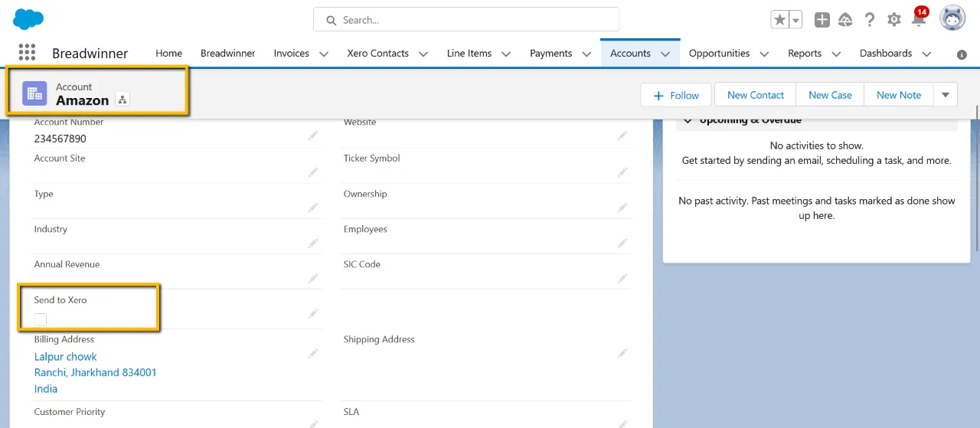Edit the Employees field pencil
Viewport: 980px width, 428px height.
point(622,243)
